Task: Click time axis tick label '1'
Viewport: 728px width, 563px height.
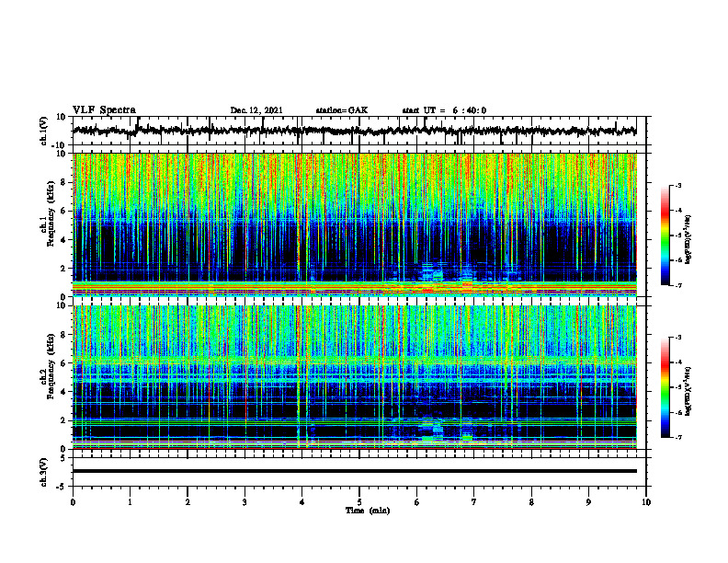Action: click(x=130, y=502)
